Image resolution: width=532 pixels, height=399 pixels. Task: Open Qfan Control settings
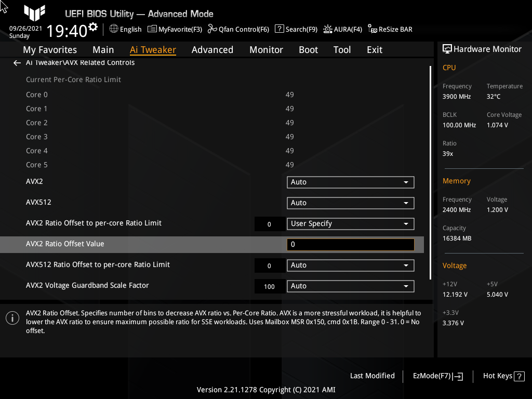(238, 29)
